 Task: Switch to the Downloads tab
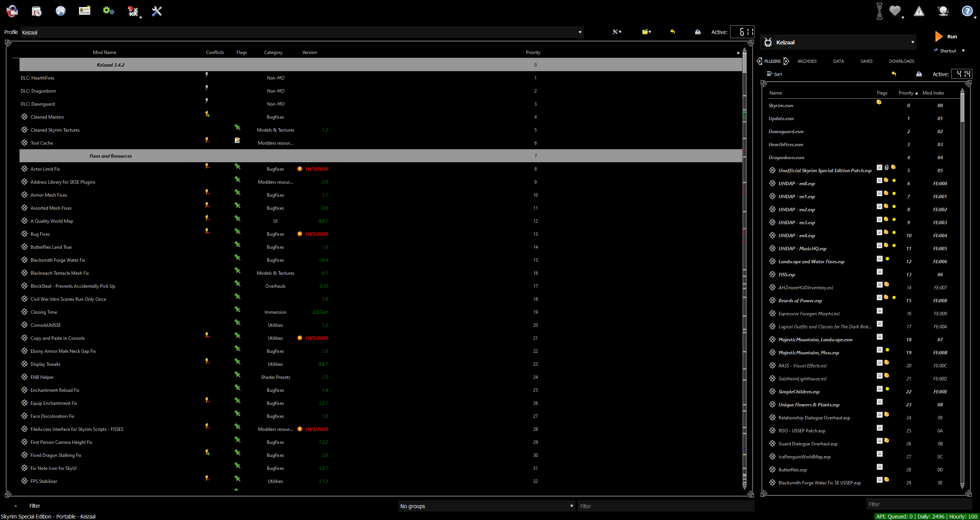[902, 61]
